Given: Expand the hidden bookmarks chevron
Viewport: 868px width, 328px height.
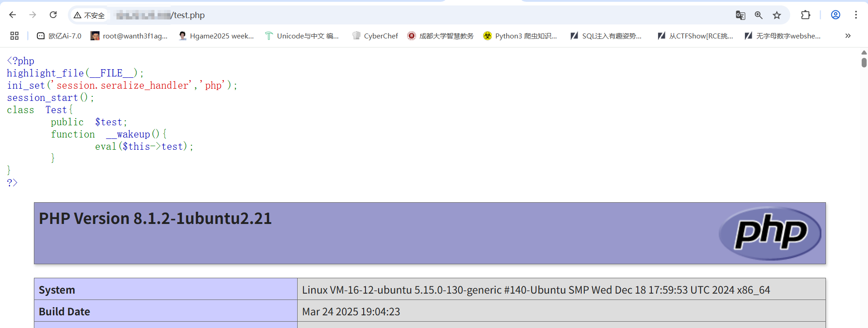Looking at the screenshot, I should pos(848,36).
